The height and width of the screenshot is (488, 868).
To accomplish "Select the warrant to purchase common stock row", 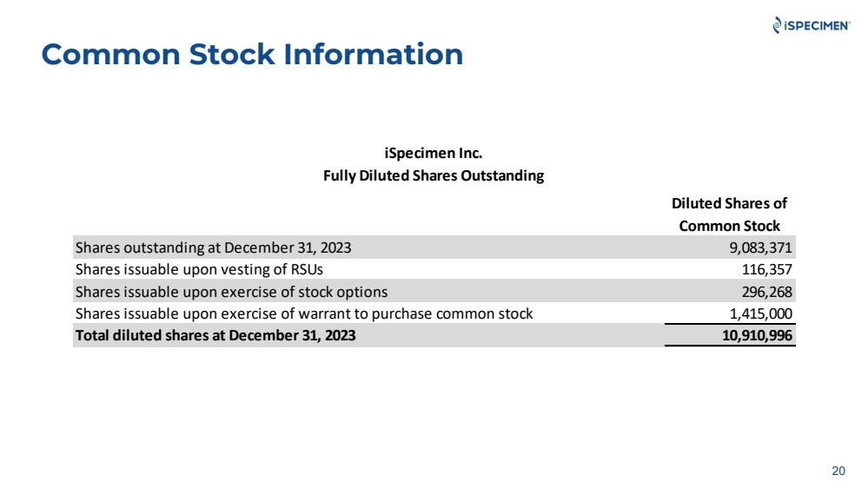I will click(x=434, y=313).
